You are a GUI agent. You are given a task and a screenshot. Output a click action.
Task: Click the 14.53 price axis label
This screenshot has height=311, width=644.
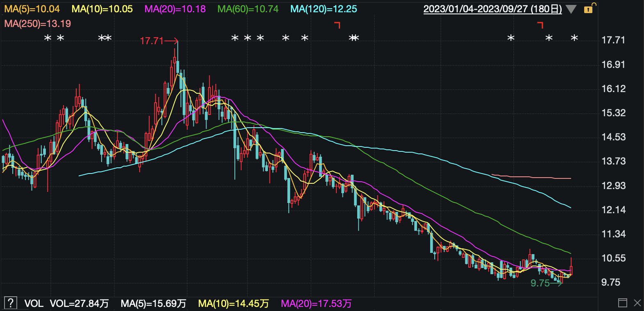[x=614, y=137]
